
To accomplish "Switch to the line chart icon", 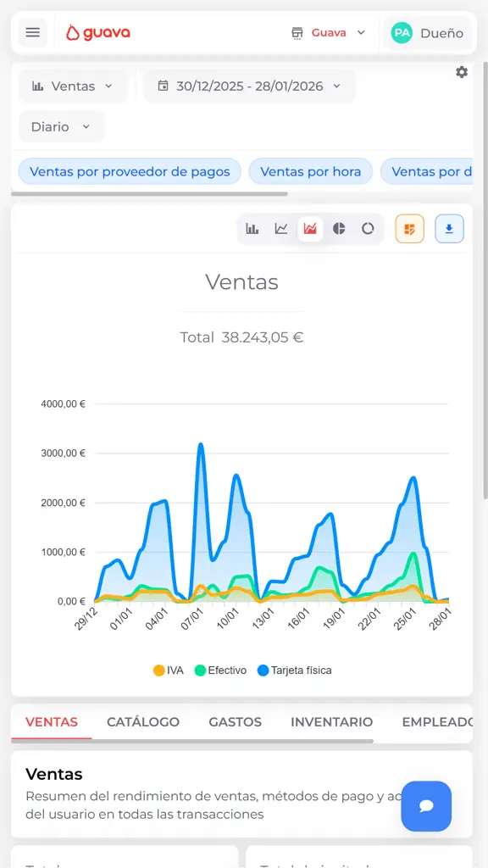I will click(x=281, y=228).
